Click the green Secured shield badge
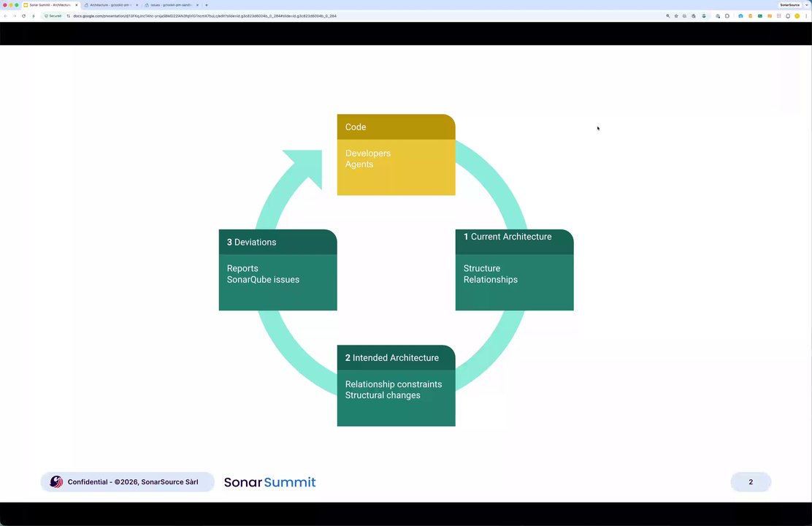This screenshot has width=812, height=526. point(53,16)
